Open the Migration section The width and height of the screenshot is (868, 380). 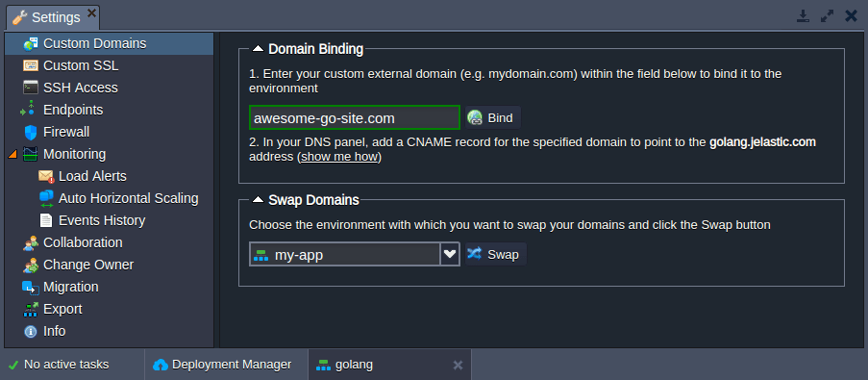pyautogui.click(x=109, y=287)
